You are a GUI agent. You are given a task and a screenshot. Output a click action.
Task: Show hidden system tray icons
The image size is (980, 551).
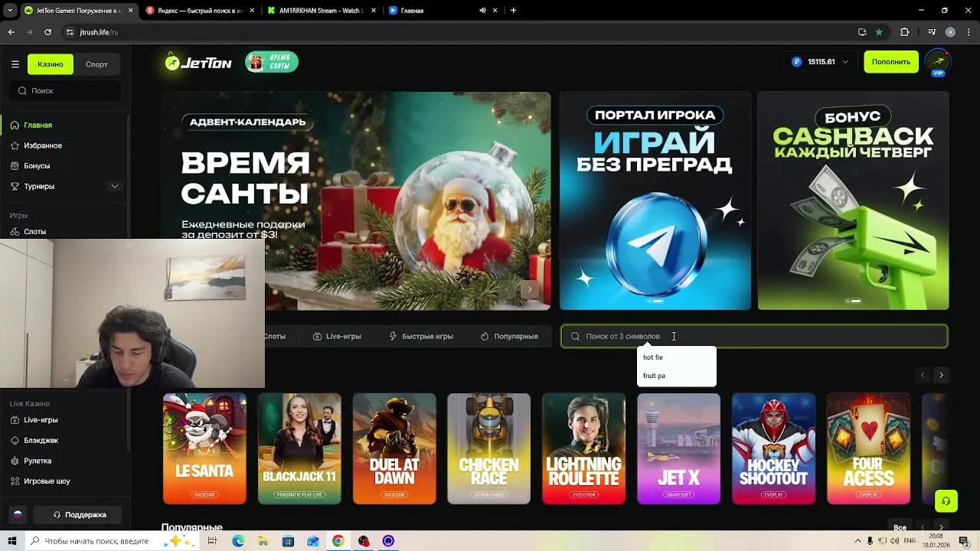coord(857,541)
